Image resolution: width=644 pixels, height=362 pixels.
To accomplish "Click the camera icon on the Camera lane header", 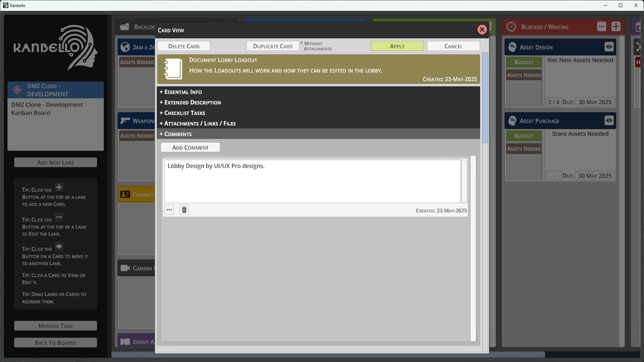I will (x=125, y=268).
